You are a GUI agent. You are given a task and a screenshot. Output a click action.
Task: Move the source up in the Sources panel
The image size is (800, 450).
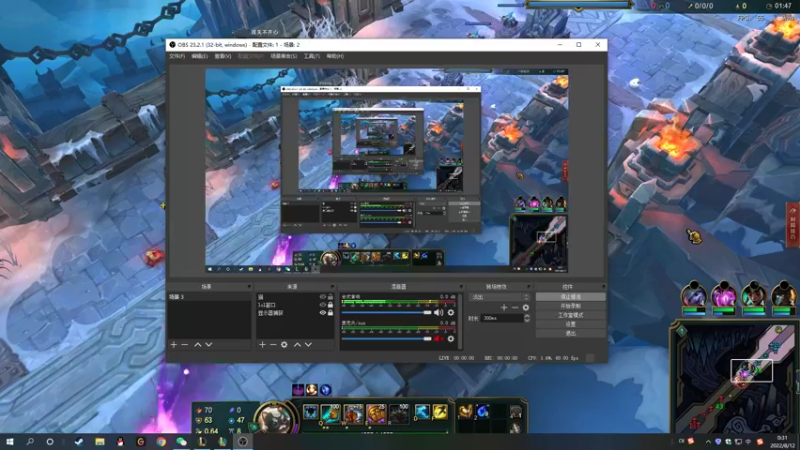[x=297, y=345]
